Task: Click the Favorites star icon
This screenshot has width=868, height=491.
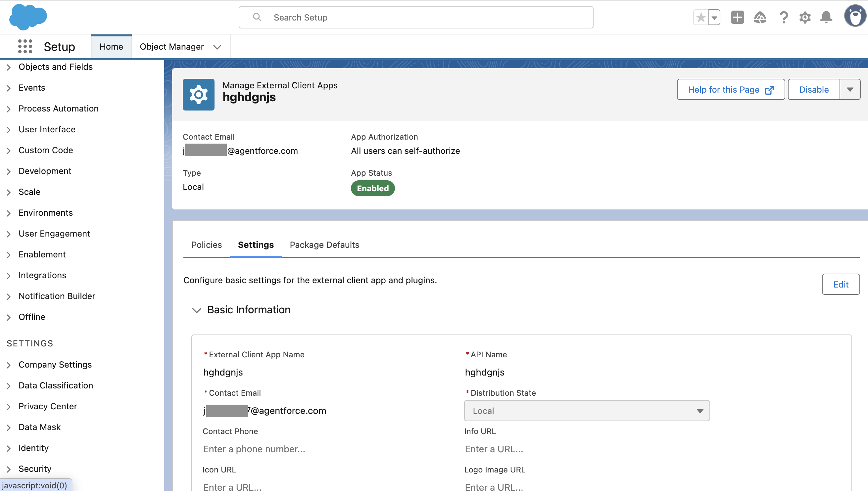Action: [701, 17]
